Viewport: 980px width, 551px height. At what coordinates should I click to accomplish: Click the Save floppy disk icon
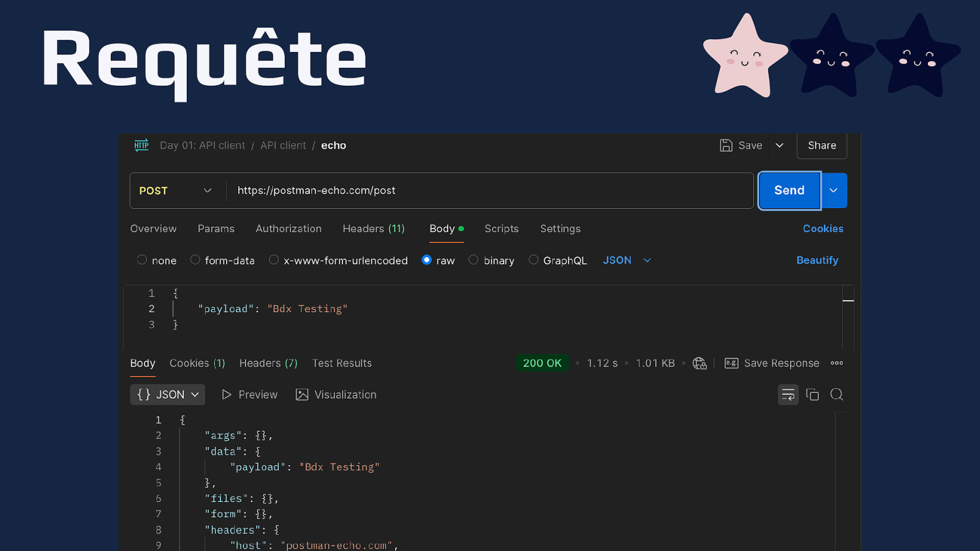[x=726, y=145]
